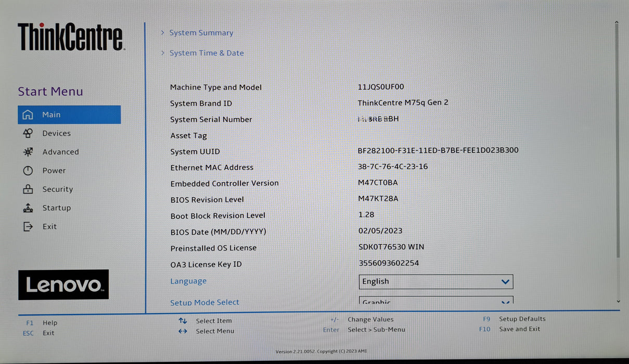Click the Machine Type and Model label

click(216, 87)
